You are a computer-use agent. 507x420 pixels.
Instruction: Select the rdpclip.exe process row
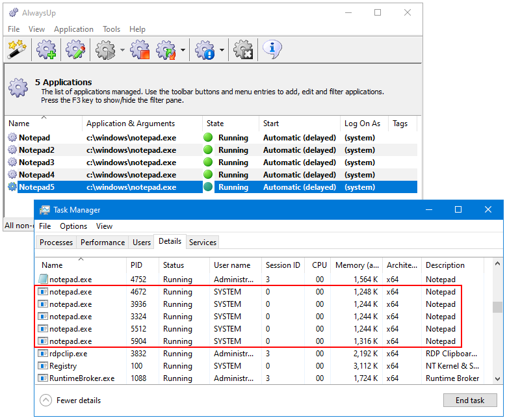pyautogui.click(x=259, y=354)
